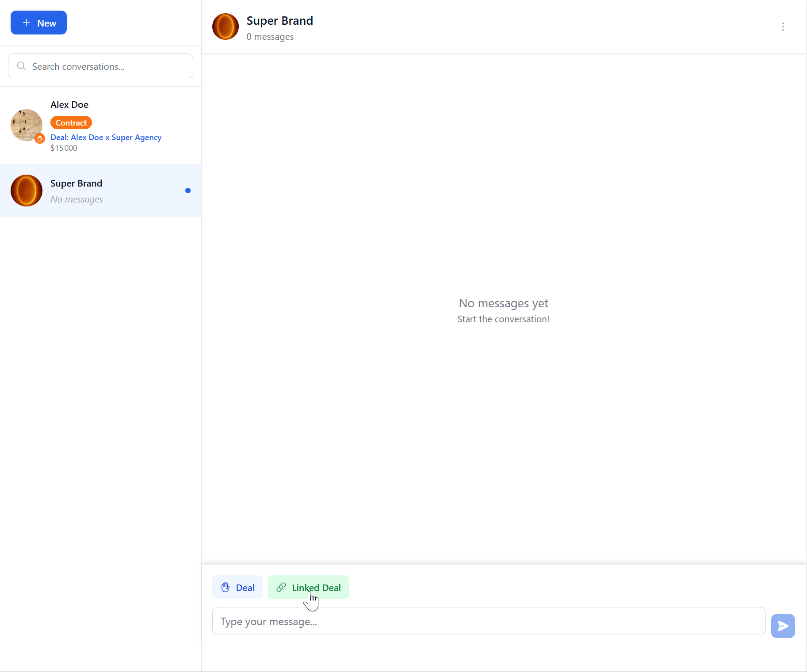The height and width of the screenshot is (672, 807).
Task: Focus the Search conversations field
Action: [x=100, y=66]
